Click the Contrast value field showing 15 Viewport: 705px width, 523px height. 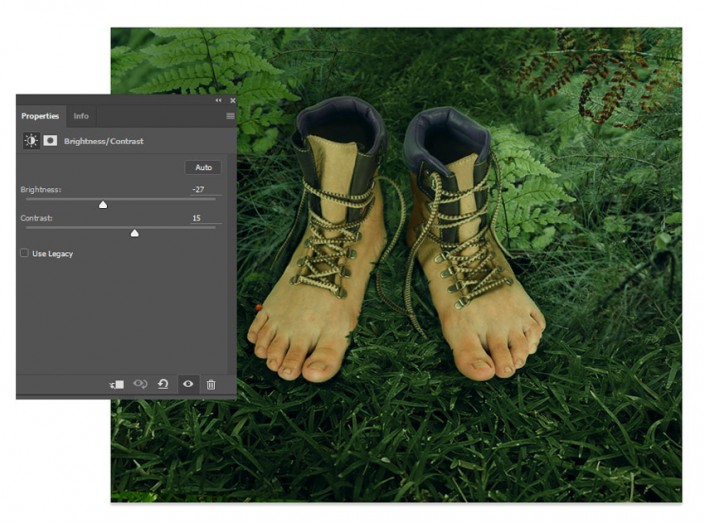pyautogui.click(x=206, y=218)
